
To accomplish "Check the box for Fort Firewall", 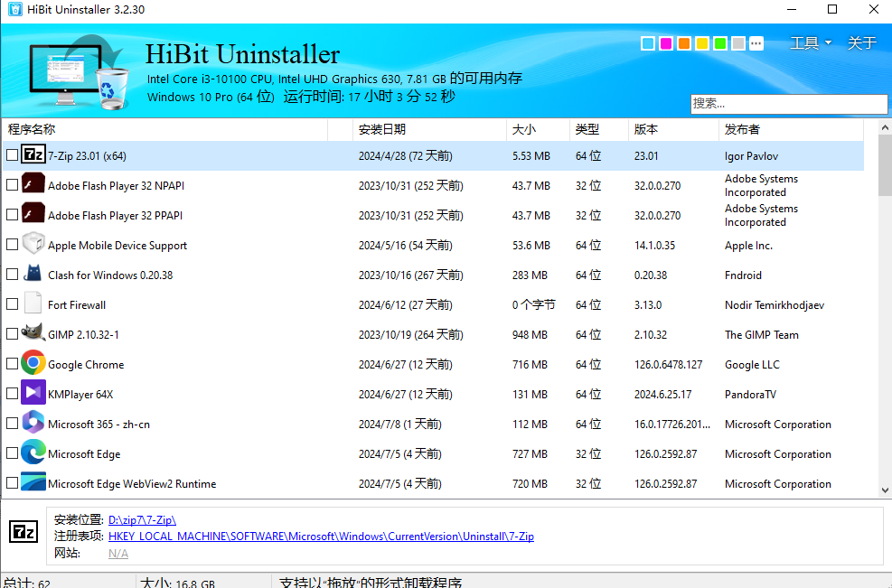I will point(12,304).
